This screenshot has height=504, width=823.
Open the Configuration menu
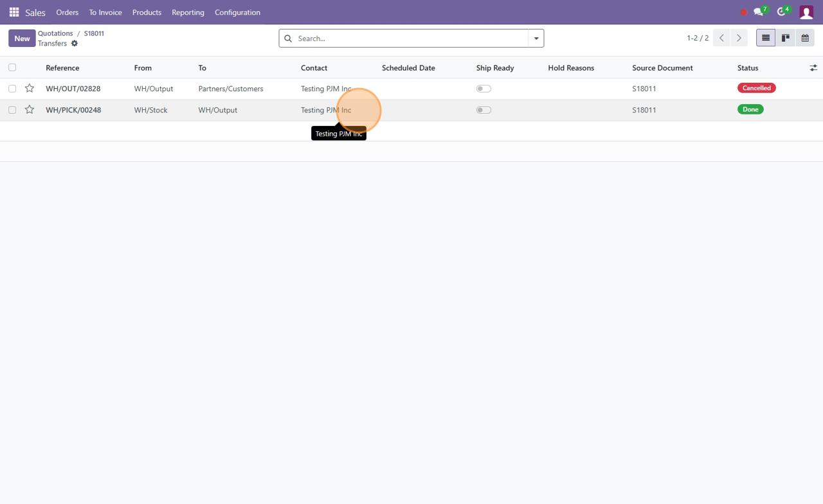click(x=237, y=12)
